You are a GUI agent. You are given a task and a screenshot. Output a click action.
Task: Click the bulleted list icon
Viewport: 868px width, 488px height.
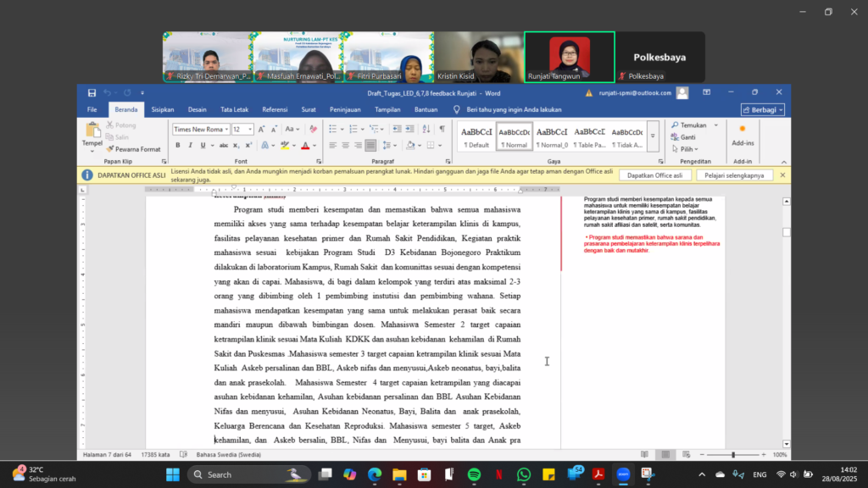click(332, 129)
